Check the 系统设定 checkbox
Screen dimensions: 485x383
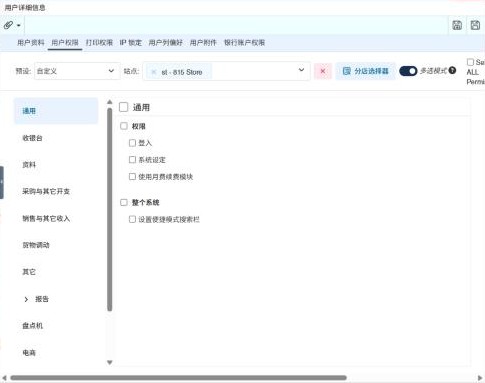coord(132,160)
